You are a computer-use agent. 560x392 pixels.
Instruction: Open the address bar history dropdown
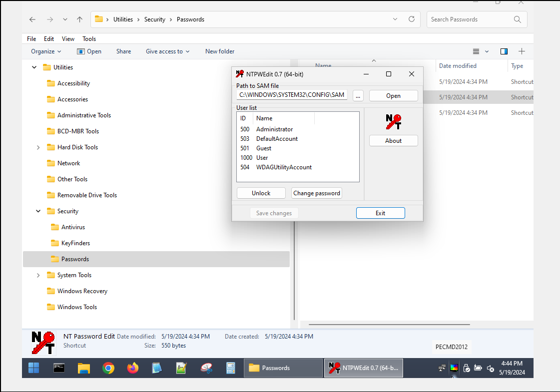tap(395, 19)
